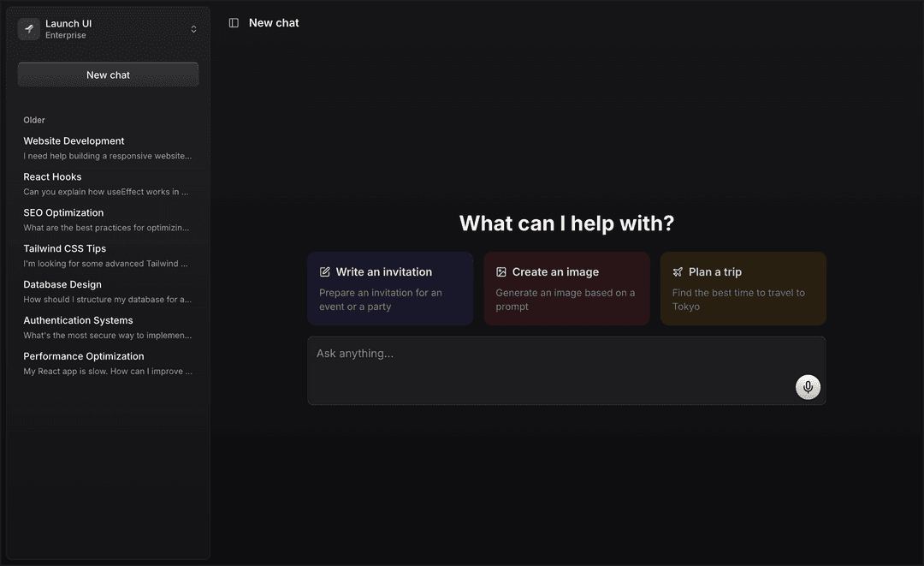Image resolution: width=924 pixels, height=566 pixels.
Task: Select the pencil icon on Write an invitation
Action: [325, 271]
